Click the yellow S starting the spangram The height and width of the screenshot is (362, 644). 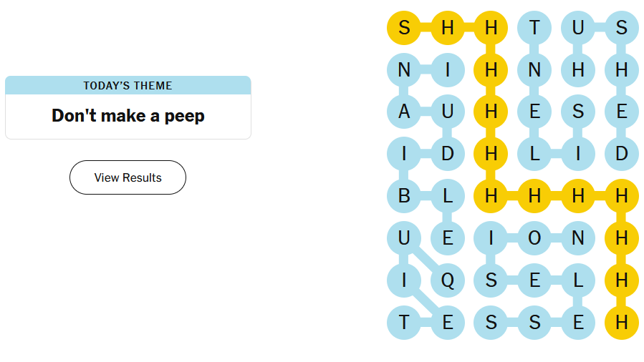click(404, 28)
